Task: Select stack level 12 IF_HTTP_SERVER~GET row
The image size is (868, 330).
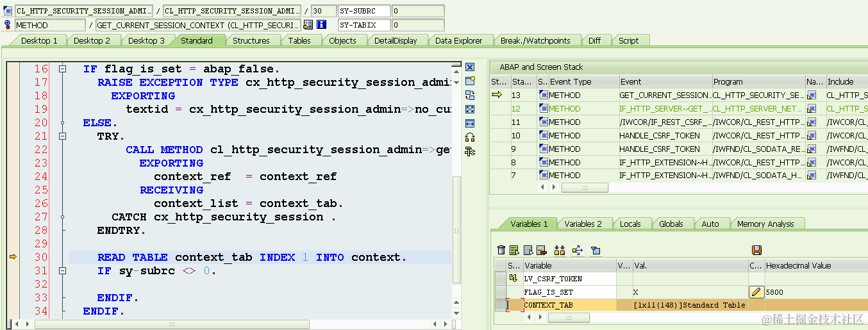Action: [679, 108]
